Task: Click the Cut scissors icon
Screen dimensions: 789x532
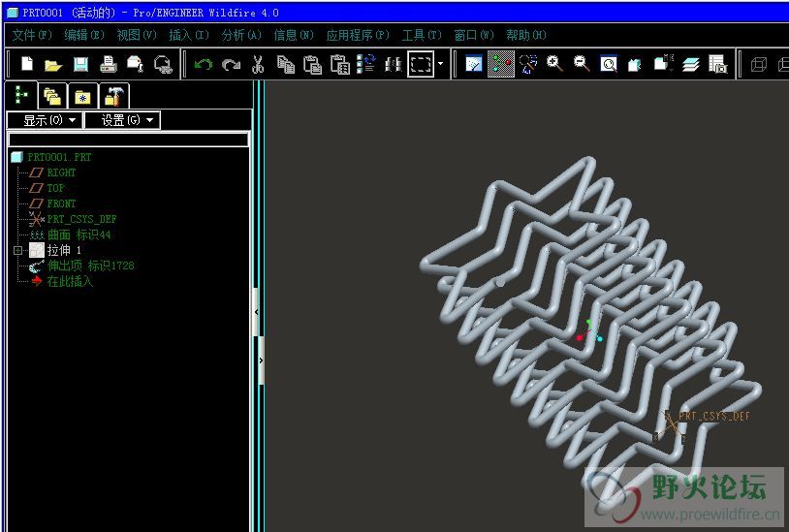Action: [x=258, y=64]
